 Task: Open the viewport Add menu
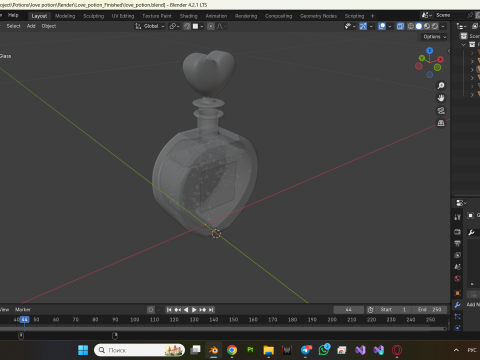tap(31, 26)
